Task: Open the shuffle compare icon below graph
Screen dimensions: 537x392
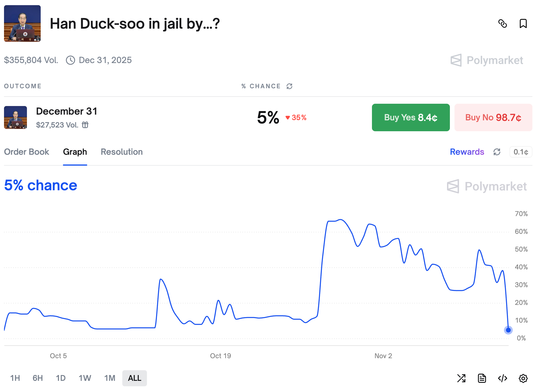Action: 461,378
